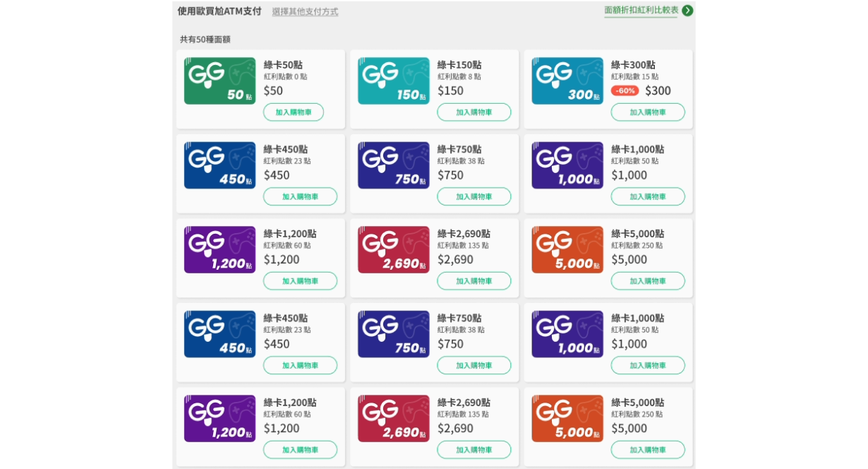Open the first 750點 card image
Viewport: 868px width, 469px height.
click(x=393, y=165)
